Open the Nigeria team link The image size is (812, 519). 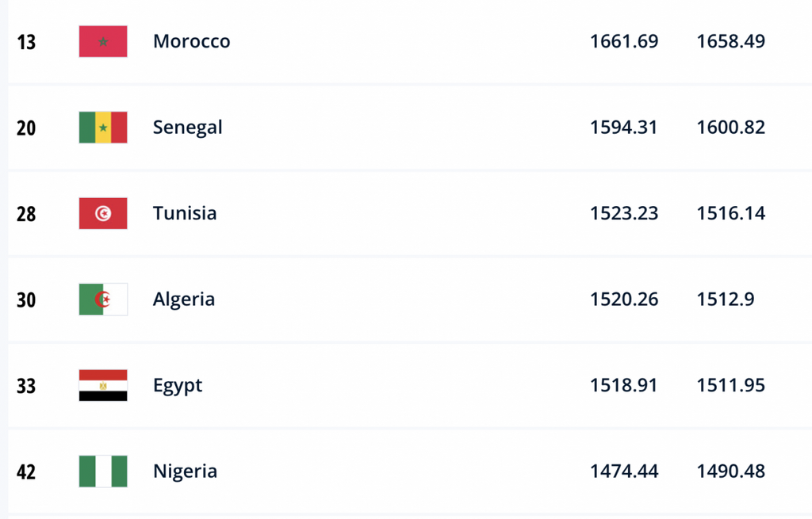185,471
